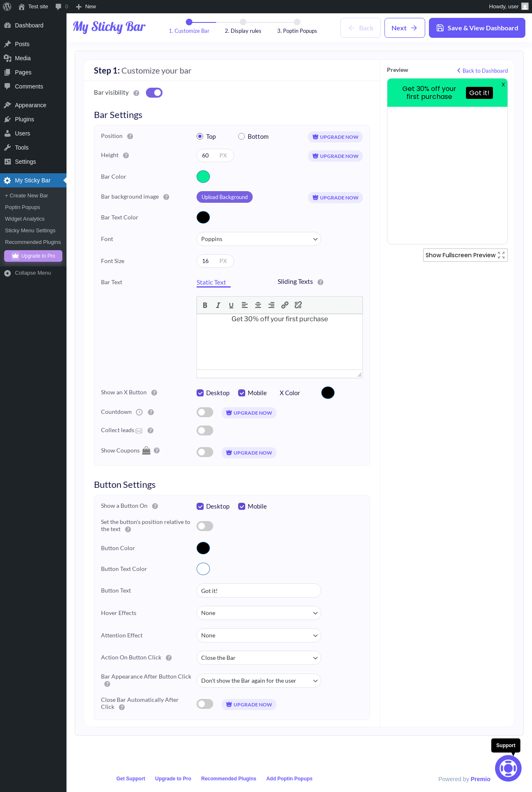The width and height of the screenshot is (532, 792).
Task: Follow the Back to Dashboard link
Action: (x=483, y=71)
